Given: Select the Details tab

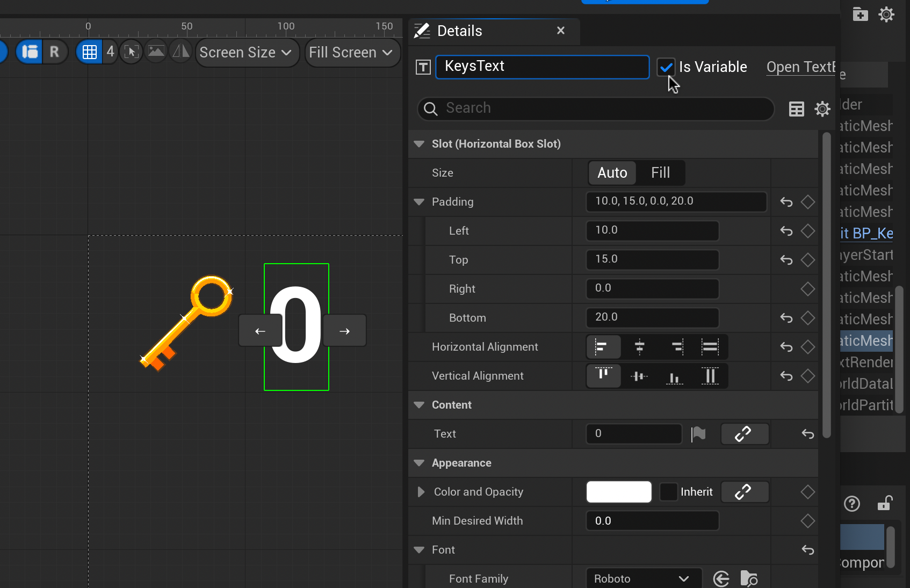Looking at the screenshot, I should tap(459, 31).
